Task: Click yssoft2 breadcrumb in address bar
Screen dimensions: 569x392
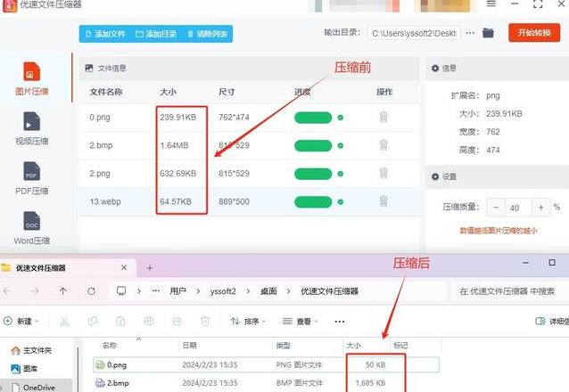Action: pyautogui.click(x=223, y=291)
